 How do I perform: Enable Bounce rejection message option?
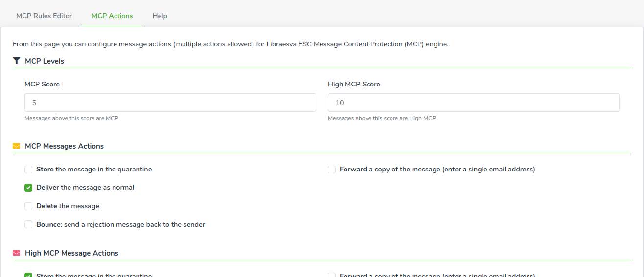tap(28, 225)
